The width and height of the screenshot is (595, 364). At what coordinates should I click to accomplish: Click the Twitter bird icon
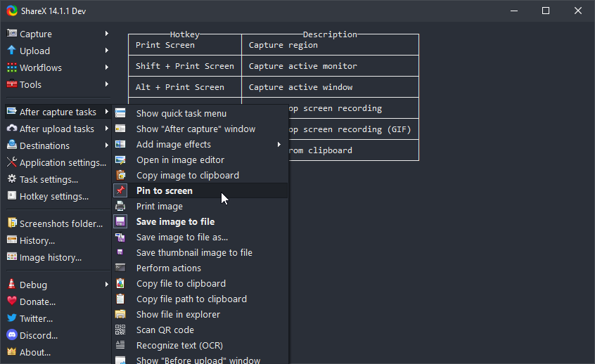click(x=12, y=318)
